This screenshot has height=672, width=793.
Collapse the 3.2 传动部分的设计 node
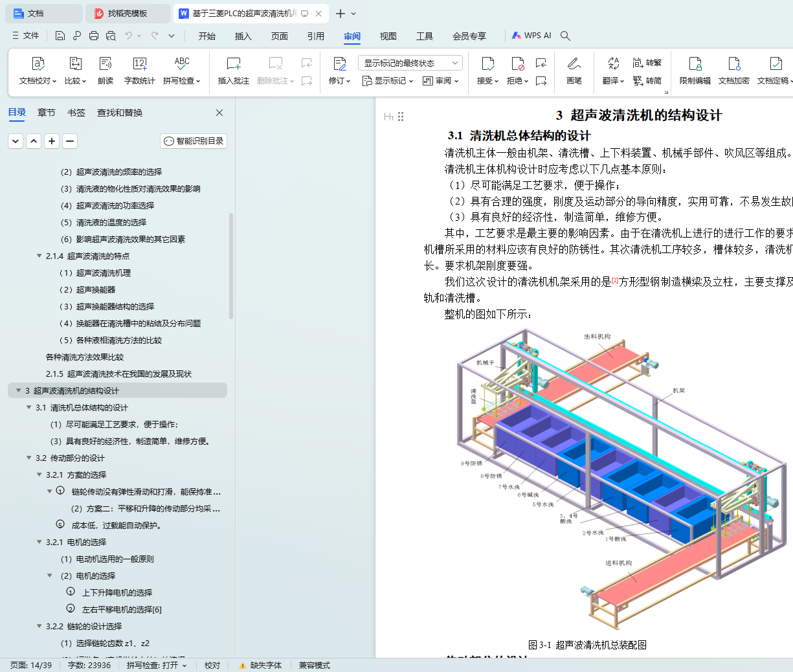tap(29, 458)
